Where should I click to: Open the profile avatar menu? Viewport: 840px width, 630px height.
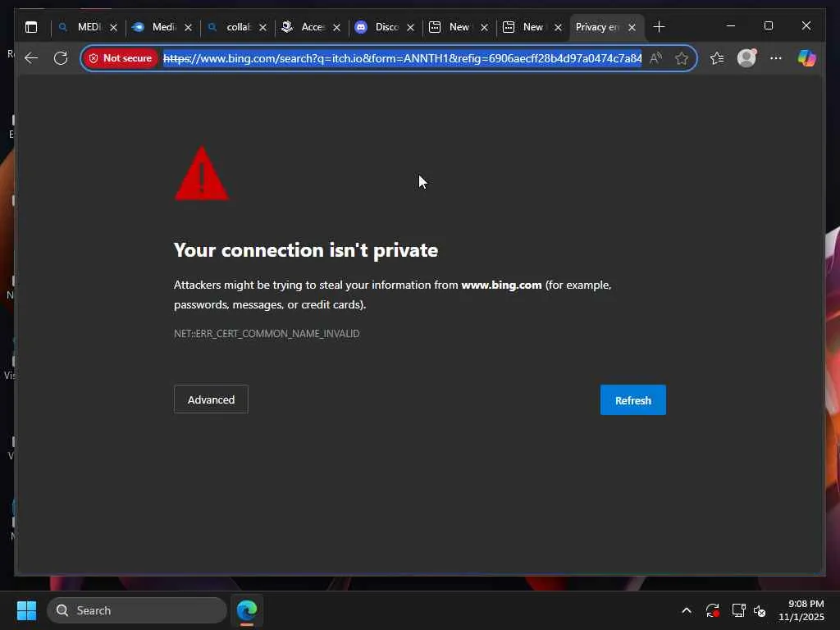pyautogui.click(x=746, y=58)
